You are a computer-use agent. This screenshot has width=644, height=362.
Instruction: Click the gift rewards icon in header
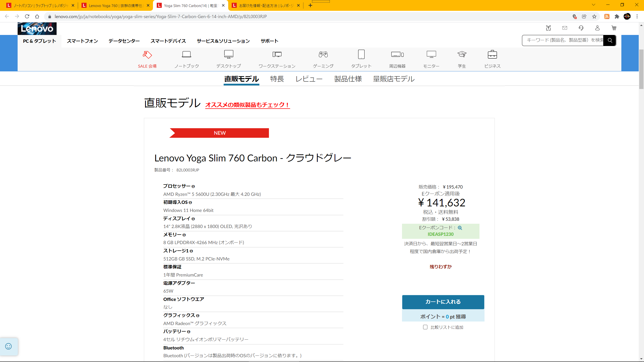point(548,28)
